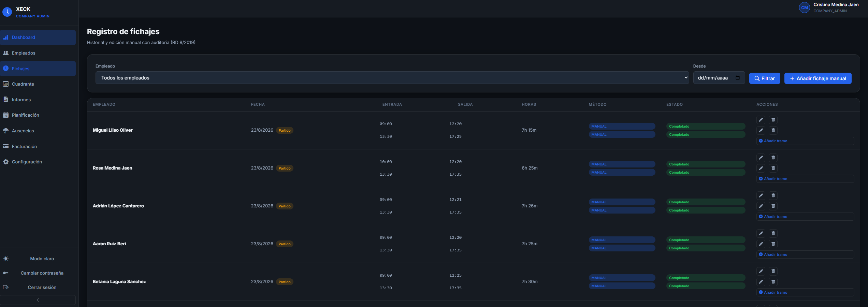The width and height of the screenshot is (868, 307).
Task: Add a tramo for Adrián López Cantarero
Action: click(x=805, y=217)
